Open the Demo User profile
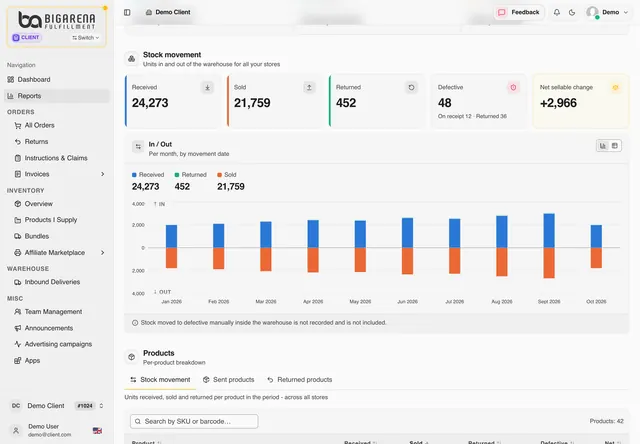This screenshot has height=444, width=640. tap(49, 430)
